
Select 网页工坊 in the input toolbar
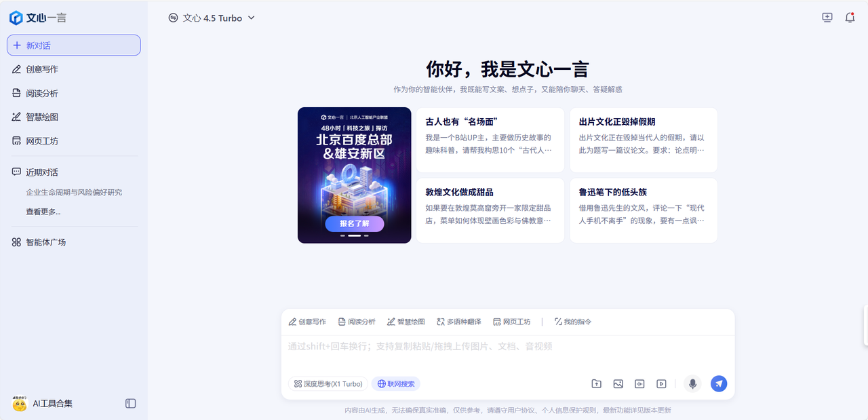[x=512, y=322]
